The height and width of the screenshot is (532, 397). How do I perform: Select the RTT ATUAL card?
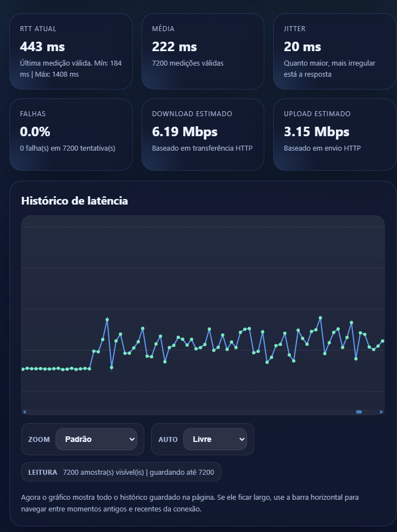pyautogui.click(x=71, y=51)
